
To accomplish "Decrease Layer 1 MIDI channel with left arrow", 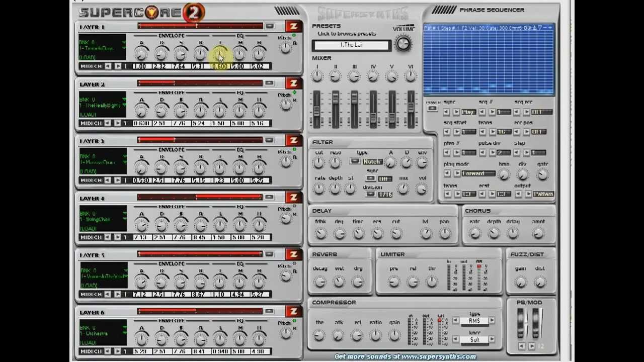I will pyautogui.click(x=108, y=66).
